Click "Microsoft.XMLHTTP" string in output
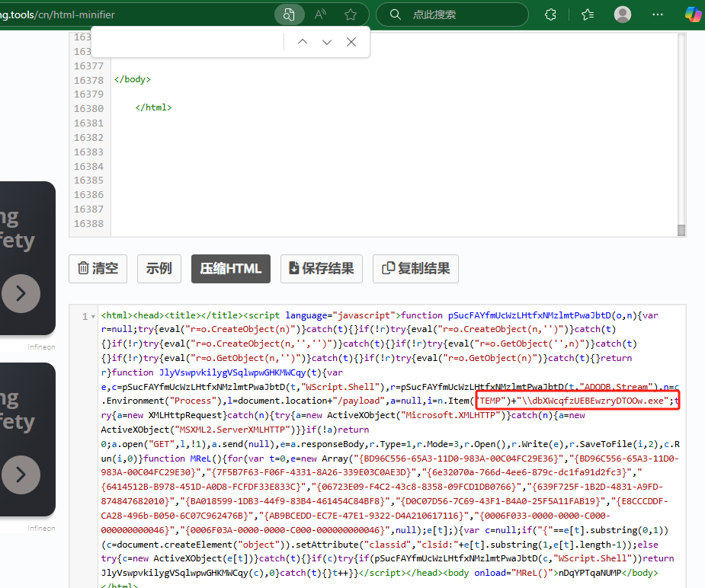 pyautogui.click(x=451, y=416)
